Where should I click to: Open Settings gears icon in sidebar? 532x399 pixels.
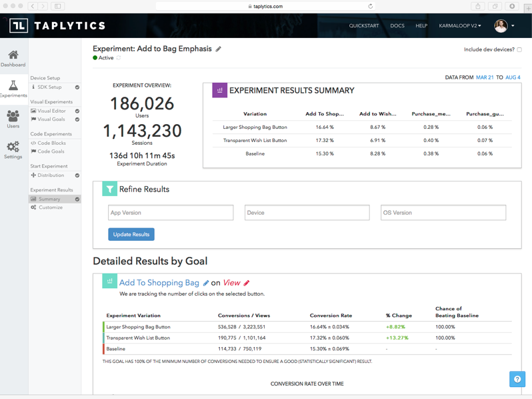(x=13, y=147)
